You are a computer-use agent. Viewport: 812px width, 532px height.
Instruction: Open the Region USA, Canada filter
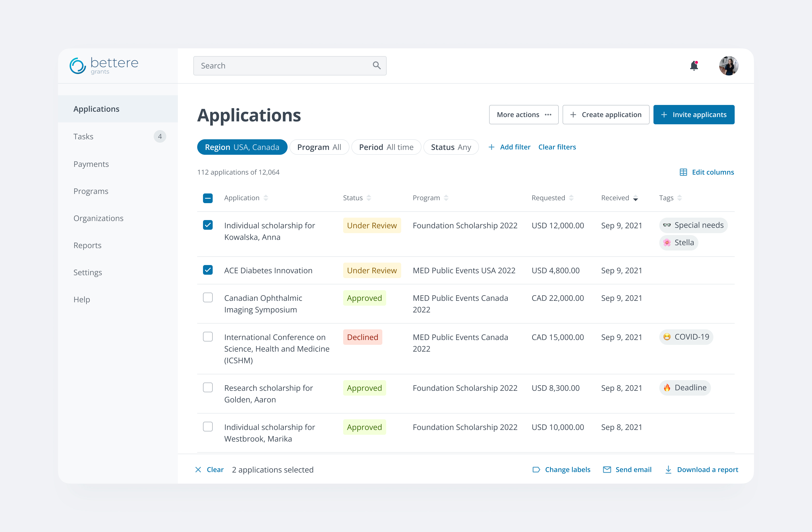pos(242,147)
